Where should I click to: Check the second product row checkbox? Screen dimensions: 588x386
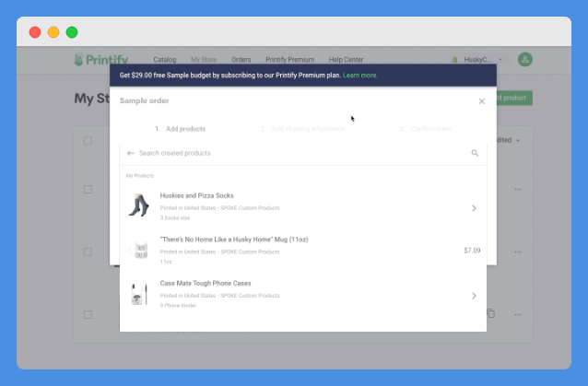pos(88,251)
